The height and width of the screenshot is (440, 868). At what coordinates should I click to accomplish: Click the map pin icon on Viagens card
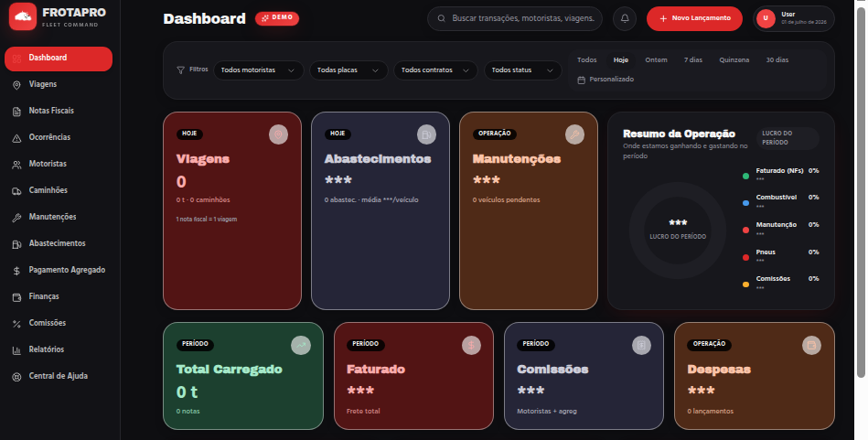tap(278, 134)
